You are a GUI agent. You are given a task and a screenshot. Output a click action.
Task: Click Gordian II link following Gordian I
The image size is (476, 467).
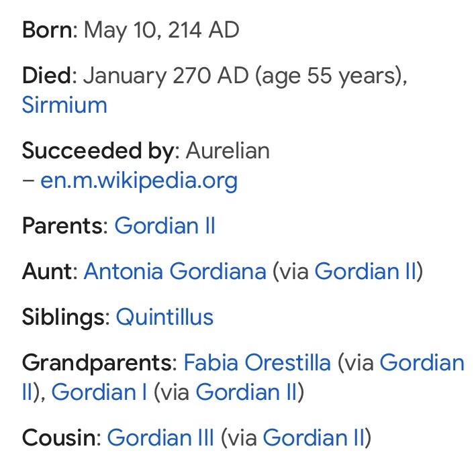246,392
